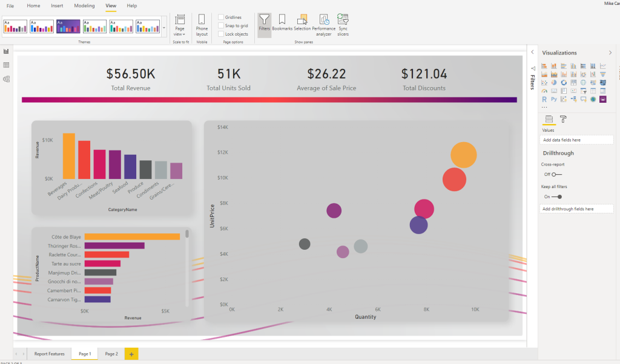
Task: Select the Q&A visual icon
Action: click(583, 100)
